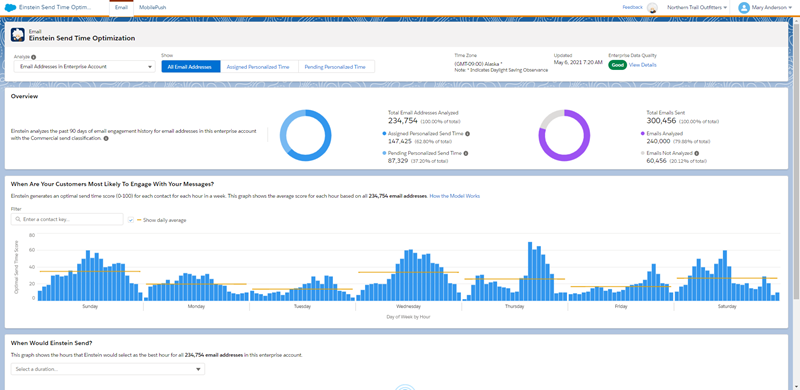Click info icon after Commercial send classification
The width and height of the screenshot is (800, 390).
[x=106, y=138]
